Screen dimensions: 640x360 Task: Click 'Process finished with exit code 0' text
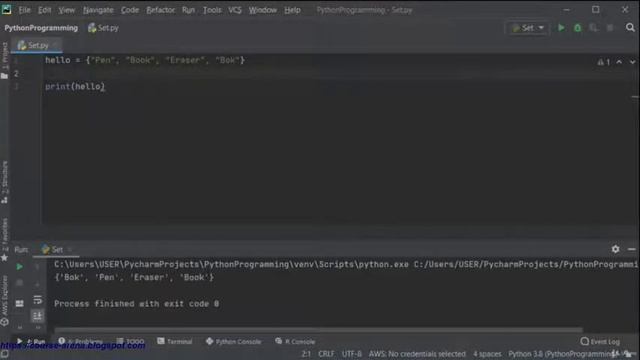[136, 304]
